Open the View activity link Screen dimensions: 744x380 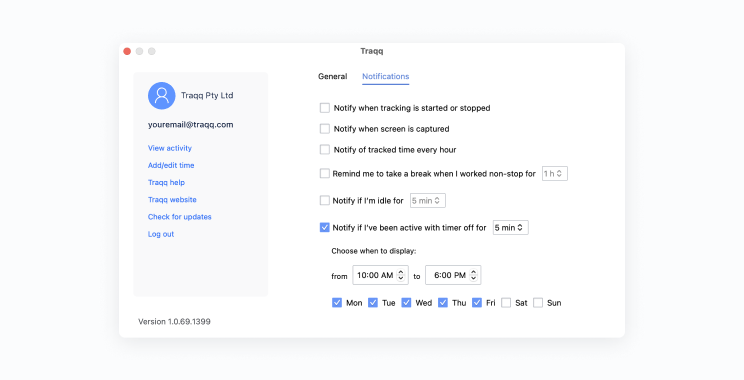click(170, 148)
